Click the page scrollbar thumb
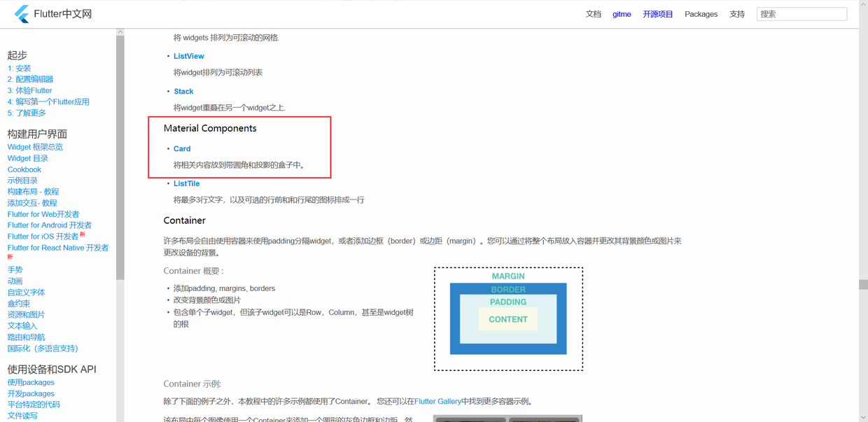This screenshot has height=422, width=868. (864, 284)
